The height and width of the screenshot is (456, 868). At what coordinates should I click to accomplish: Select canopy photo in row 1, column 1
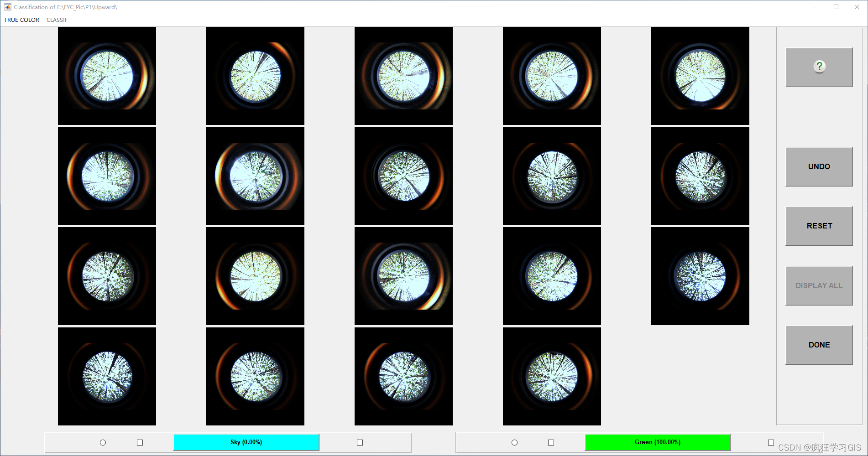pos(107,76)
